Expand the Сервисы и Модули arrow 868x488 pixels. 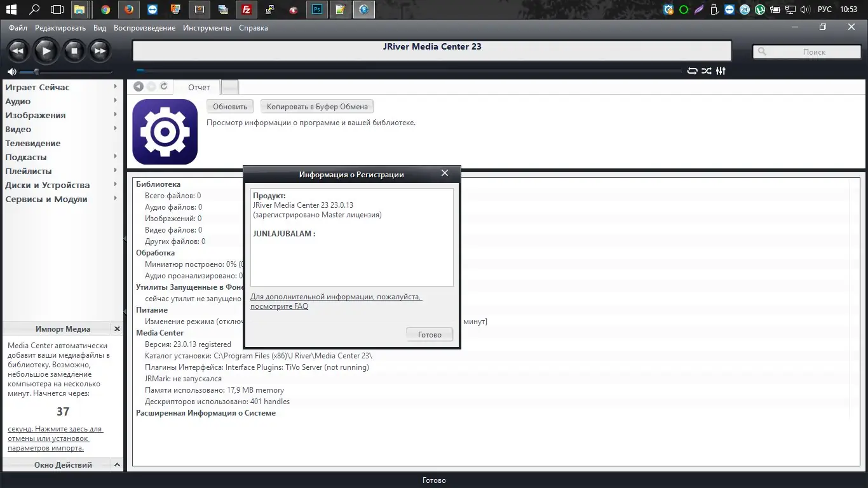pyautogui.click(x=116, y=199)
